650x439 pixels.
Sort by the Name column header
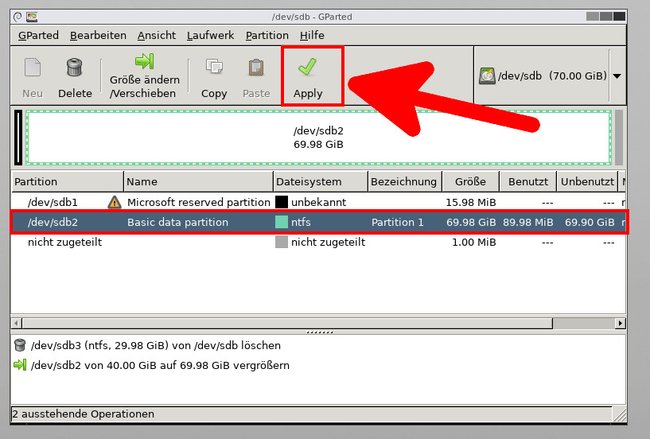pos(198,182)
